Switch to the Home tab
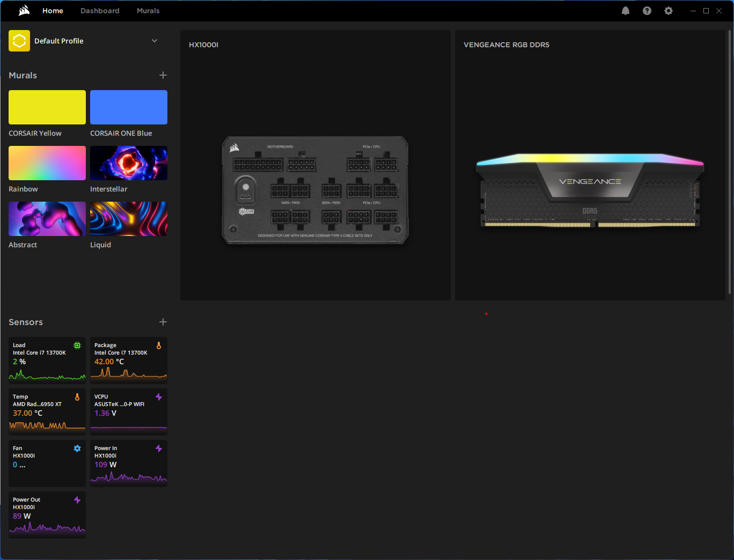Viewport: 734px width, 560px height. [x=53, y=11]
